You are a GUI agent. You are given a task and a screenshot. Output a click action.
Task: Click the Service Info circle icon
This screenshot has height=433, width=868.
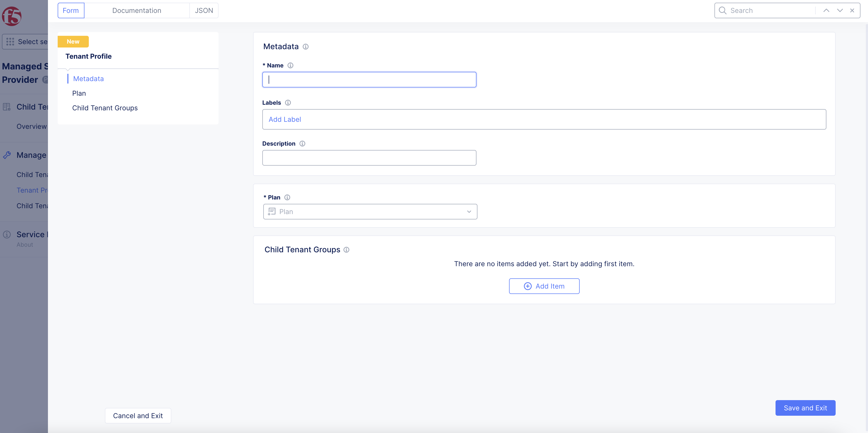pyautogui.click(x=7, y=234)
